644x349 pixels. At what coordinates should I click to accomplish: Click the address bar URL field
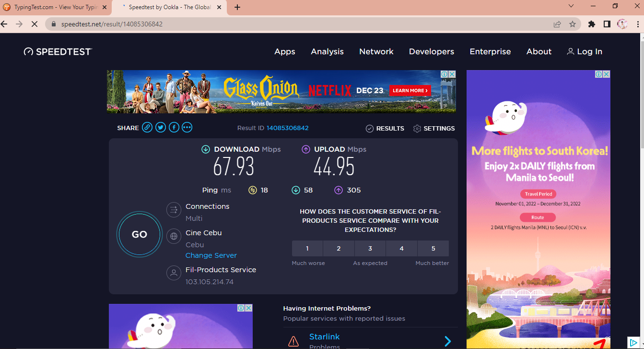(x=307, y=24)
